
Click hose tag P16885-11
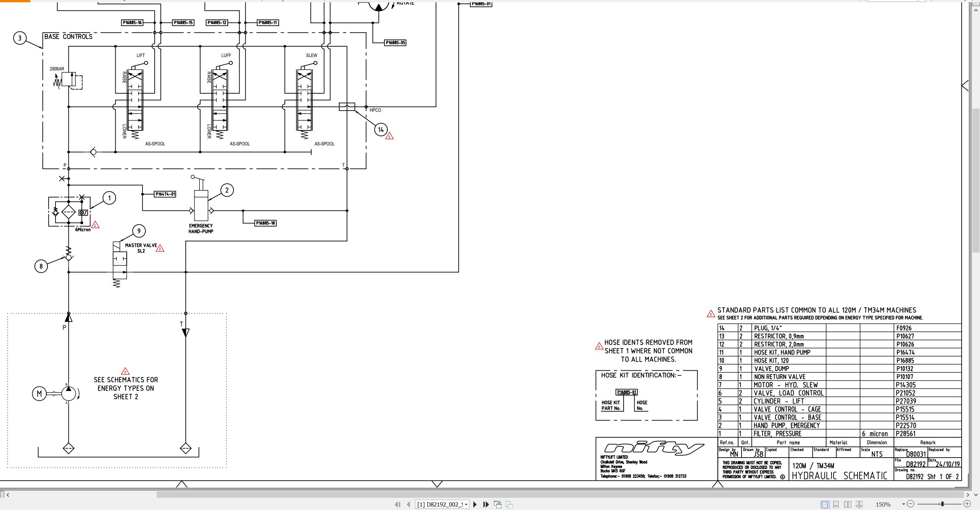click(268, 23)
